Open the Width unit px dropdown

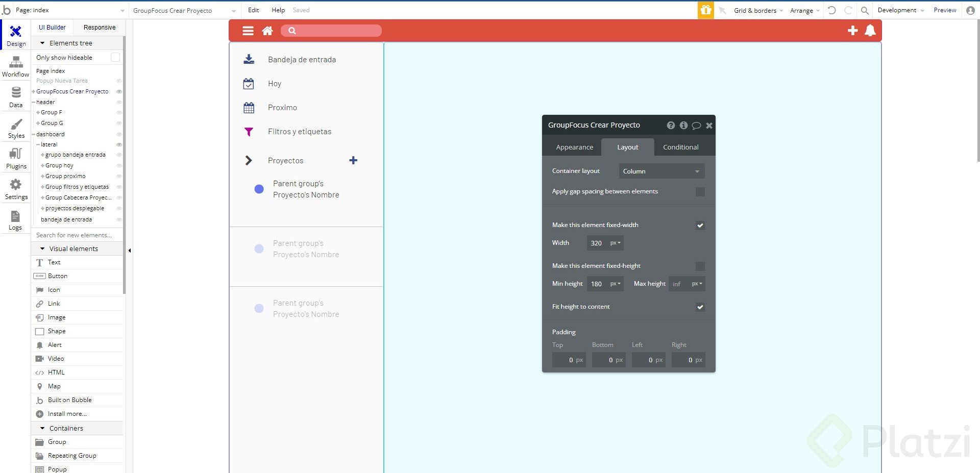tap(616, 243)
